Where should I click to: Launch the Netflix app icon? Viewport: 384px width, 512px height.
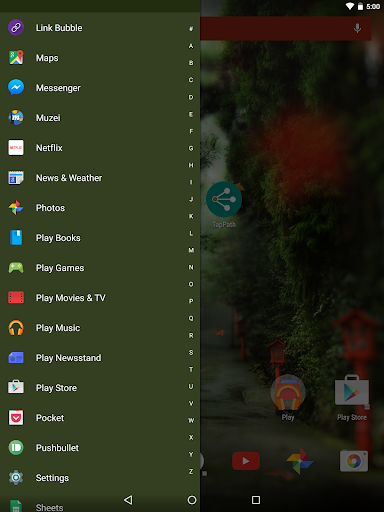coord(16,148)
